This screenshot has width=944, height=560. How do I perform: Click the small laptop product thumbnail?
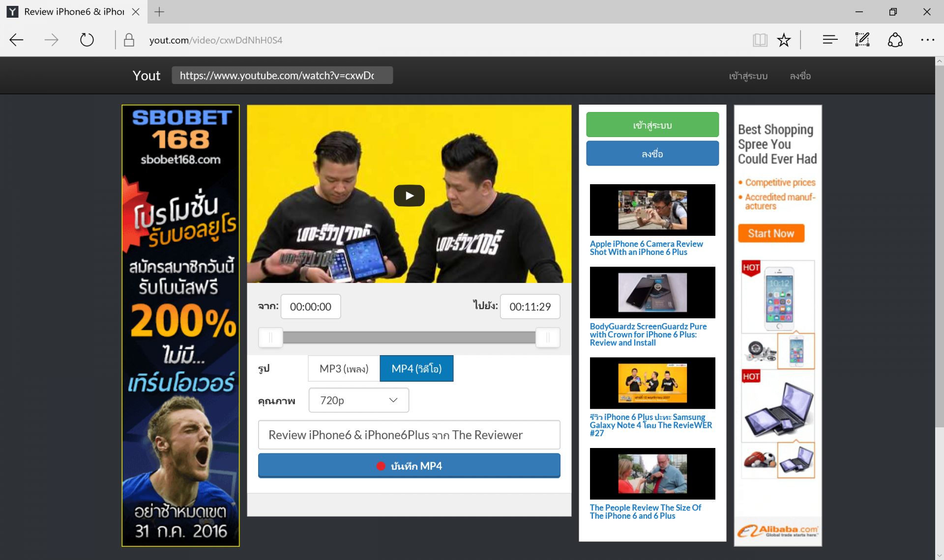[x=796, y=460]
